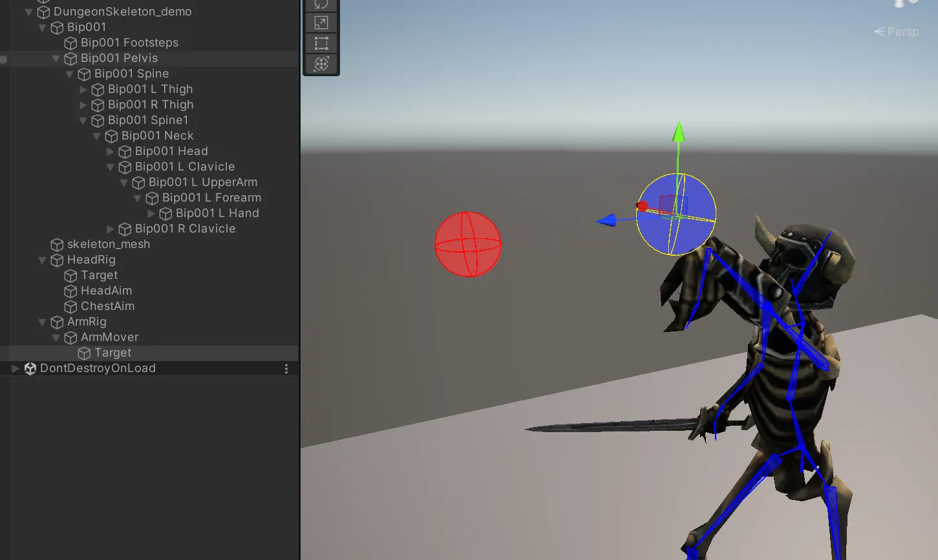
Task: Click the cube icon next to skeleton_mesh
Action: 57,244
